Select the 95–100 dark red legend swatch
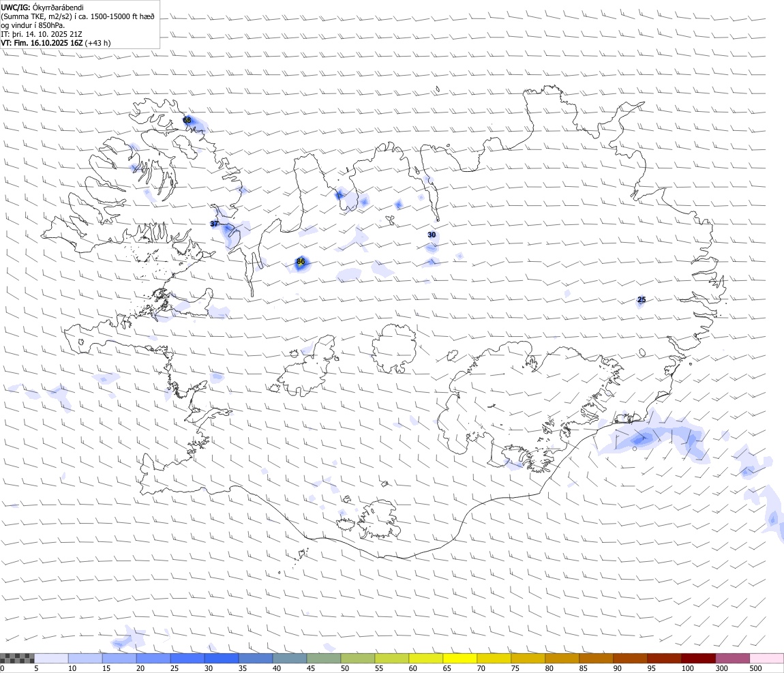This screenshot has height=673, width=784. click(x=665, y=658)
